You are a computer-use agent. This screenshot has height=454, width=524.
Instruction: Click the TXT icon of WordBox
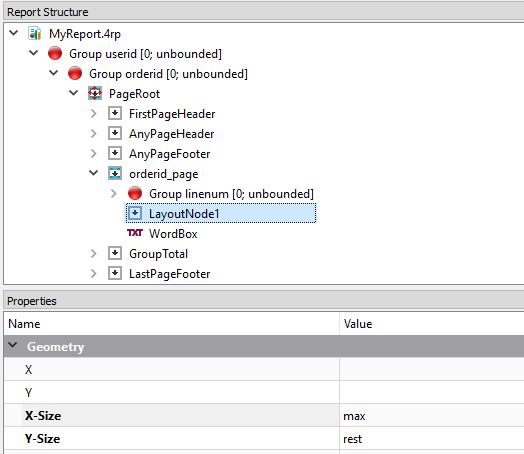[x=135, y=233]
